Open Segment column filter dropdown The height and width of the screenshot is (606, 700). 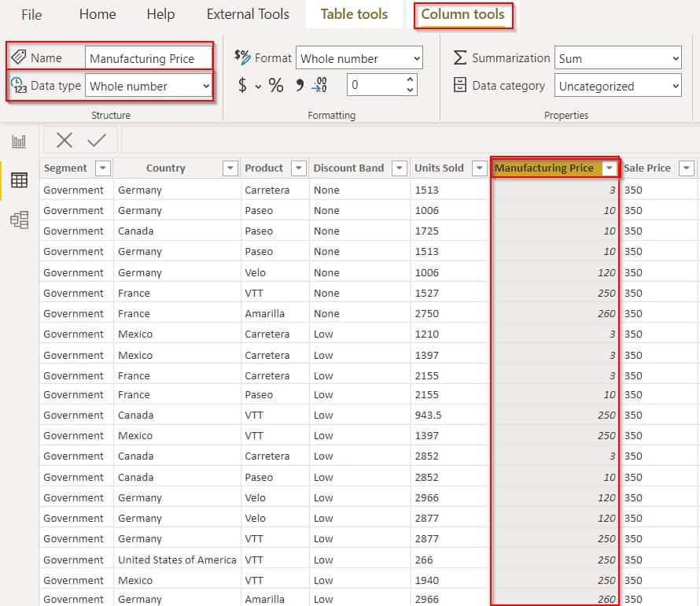(103, 168)
